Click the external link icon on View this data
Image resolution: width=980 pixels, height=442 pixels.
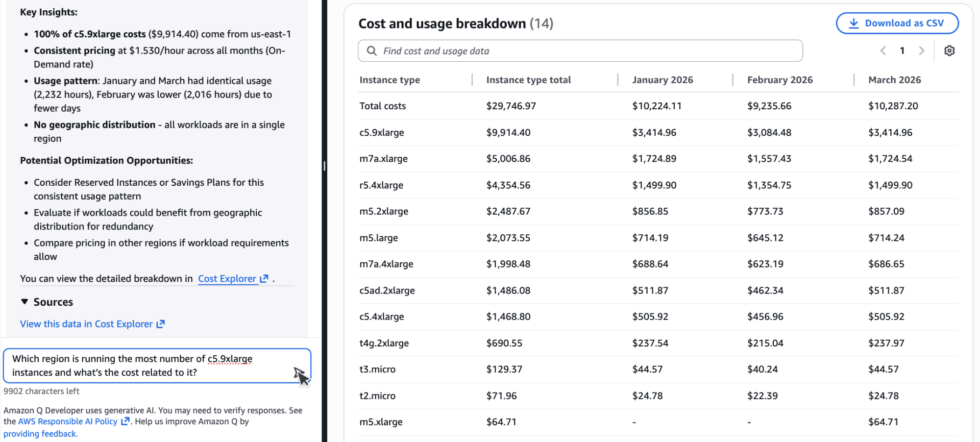(x=161, y=323)
